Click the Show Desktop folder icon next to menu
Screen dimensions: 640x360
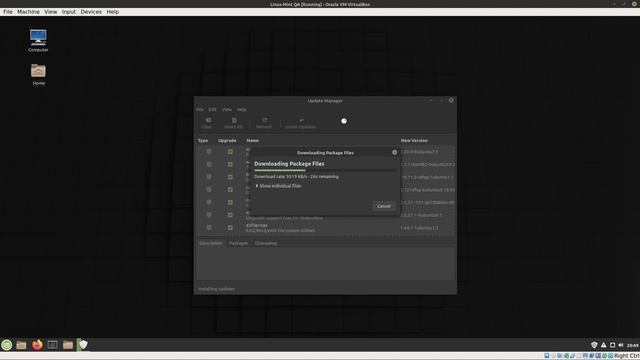coord(21,345)
